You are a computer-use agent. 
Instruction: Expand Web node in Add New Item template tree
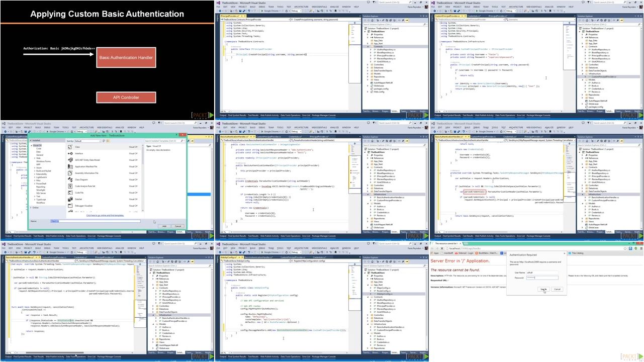[x=35, y=158]
